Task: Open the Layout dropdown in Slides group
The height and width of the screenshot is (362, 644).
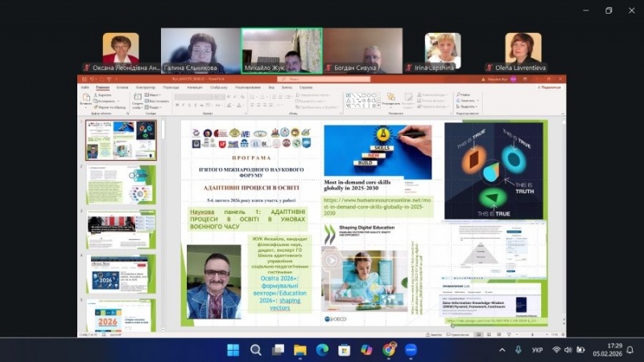Action: pyautogui.click(x=153, y=95)
